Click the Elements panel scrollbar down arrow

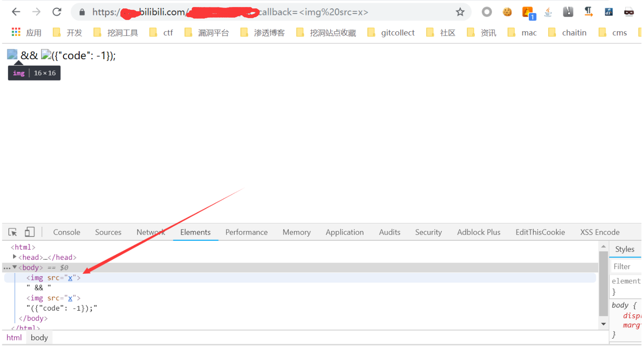click(603, 324)
